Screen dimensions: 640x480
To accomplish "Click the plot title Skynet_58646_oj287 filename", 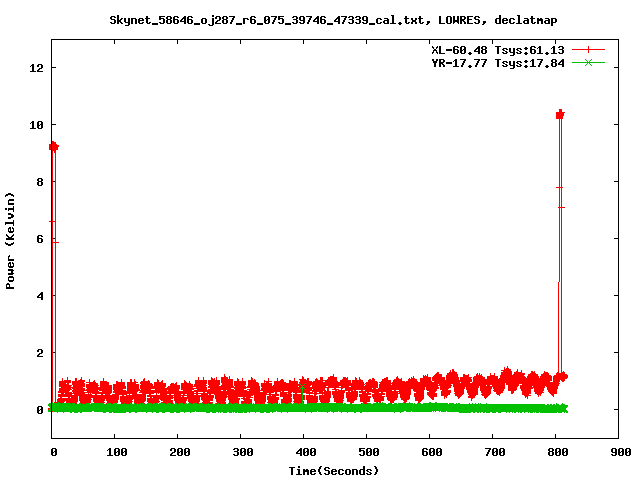I will pos(267,20).
